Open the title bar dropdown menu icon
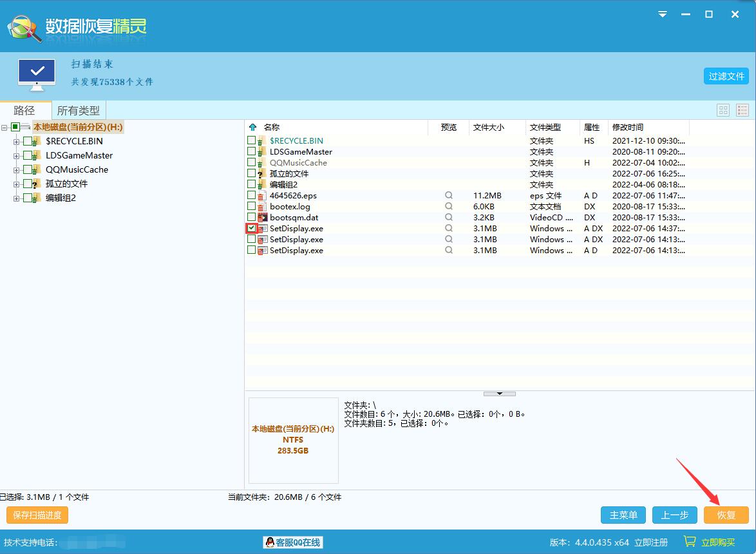This screenshot has width=756, height=554. 663,14
